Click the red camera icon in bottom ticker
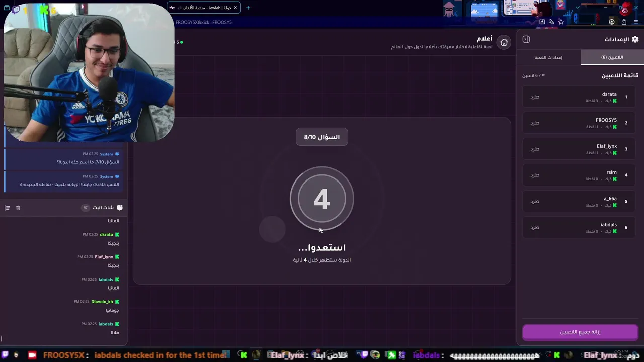 [32, 355]
